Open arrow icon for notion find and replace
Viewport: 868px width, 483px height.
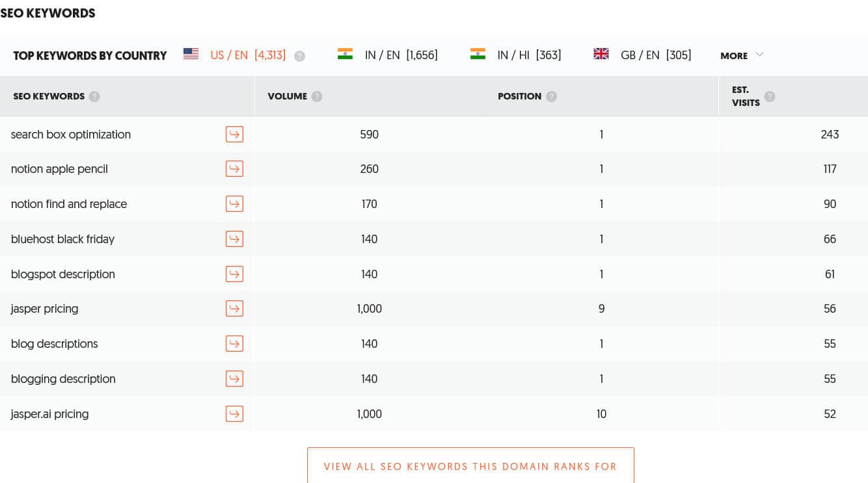(x=234, y=204)
